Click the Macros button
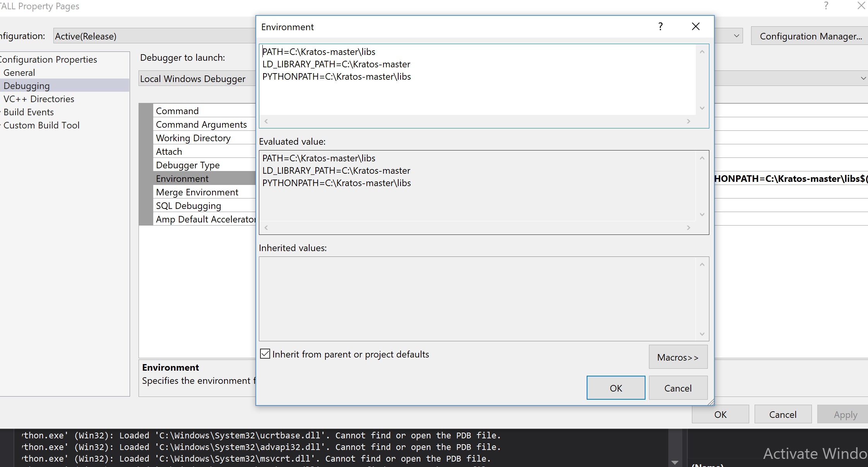 (678, 357)
